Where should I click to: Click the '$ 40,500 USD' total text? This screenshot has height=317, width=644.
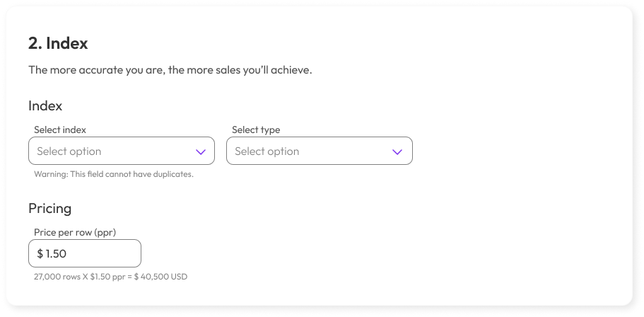(x=161, y=277)
